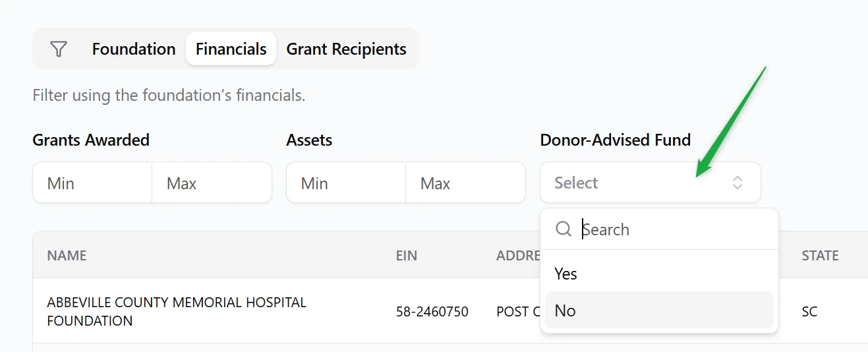Screen dimensions: 868x352
Task: Choose the No option
Action: pos(565,310)
